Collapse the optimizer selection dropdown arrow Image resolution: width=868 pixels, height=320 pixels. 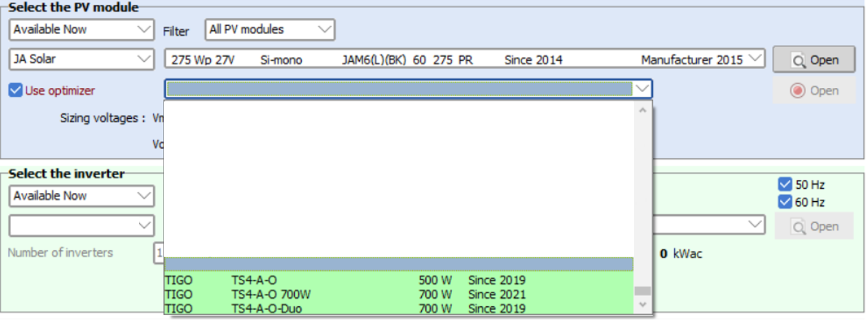point(642,89)
